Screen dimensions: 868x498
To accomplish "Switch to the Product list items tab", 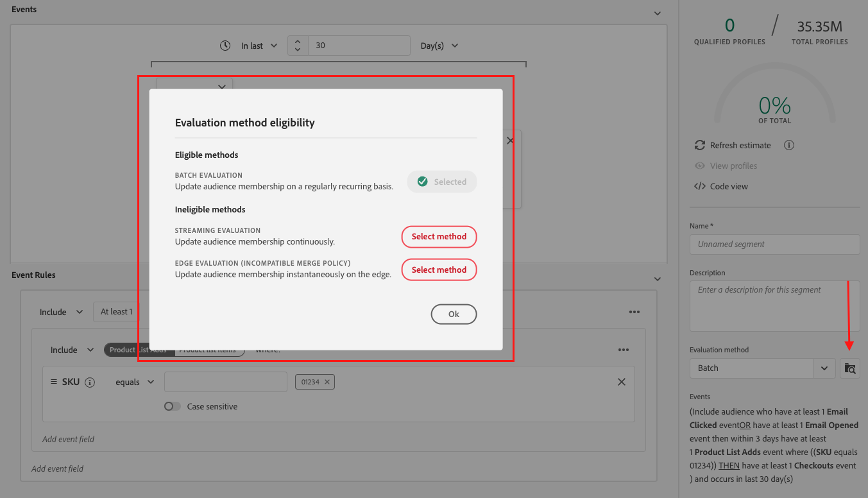I will (210, 350).
